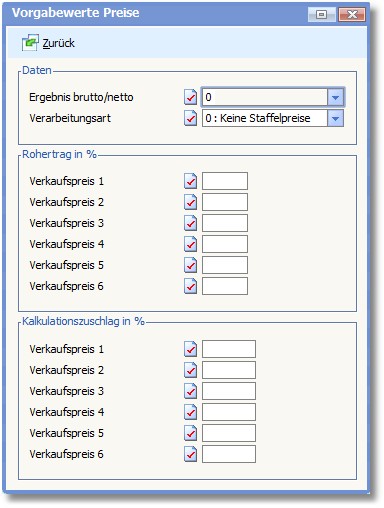Click the Zurück button label

point(59,43)
